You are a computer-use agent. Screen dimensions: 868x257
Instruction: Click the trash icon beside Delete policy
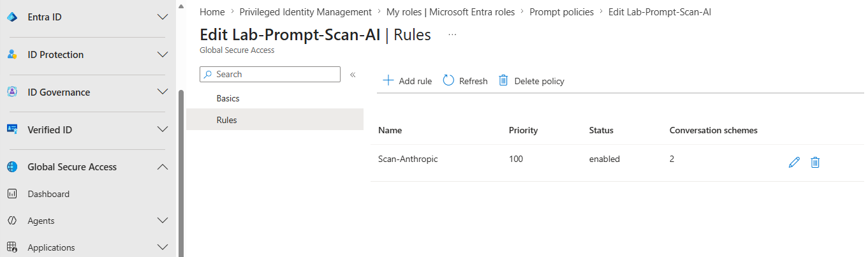503,80
